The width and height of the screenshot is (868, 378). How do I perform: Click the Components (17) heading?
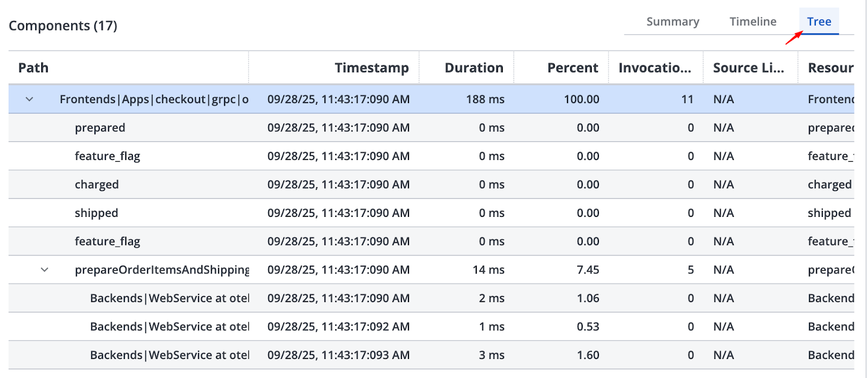coord(63,25)
